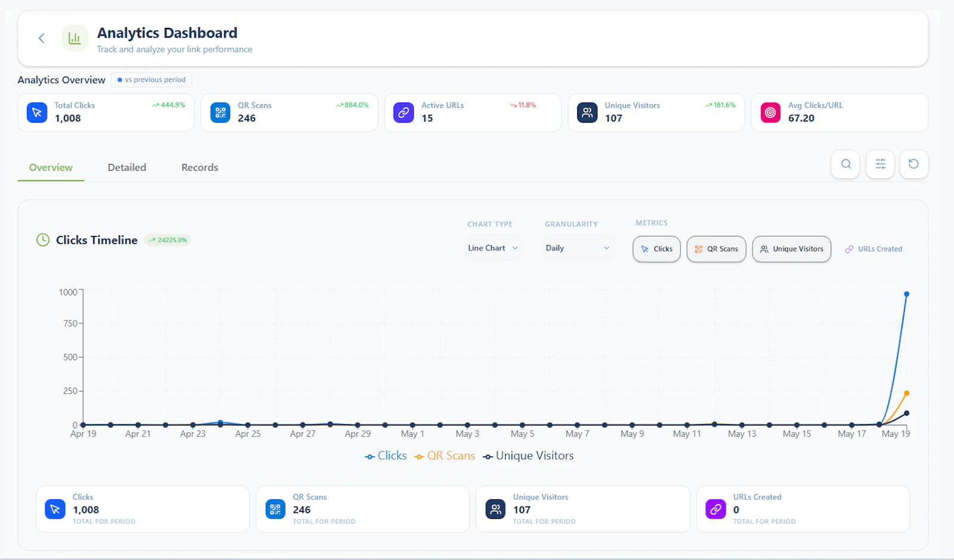This screenshot has height=560, width=954.
Task: Click the QR Scans icon in bottom summary
Action: coord(275,509)
